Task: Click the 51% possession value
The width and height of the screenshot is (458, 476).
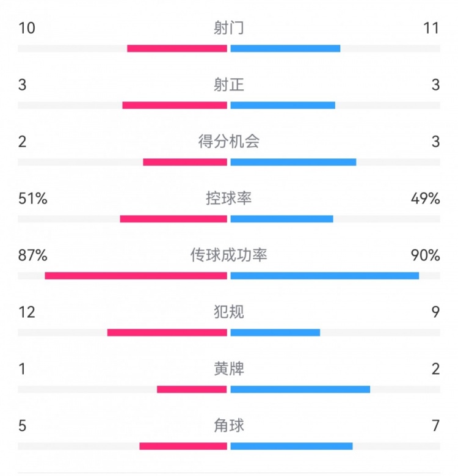Action: tap(33, 199)
